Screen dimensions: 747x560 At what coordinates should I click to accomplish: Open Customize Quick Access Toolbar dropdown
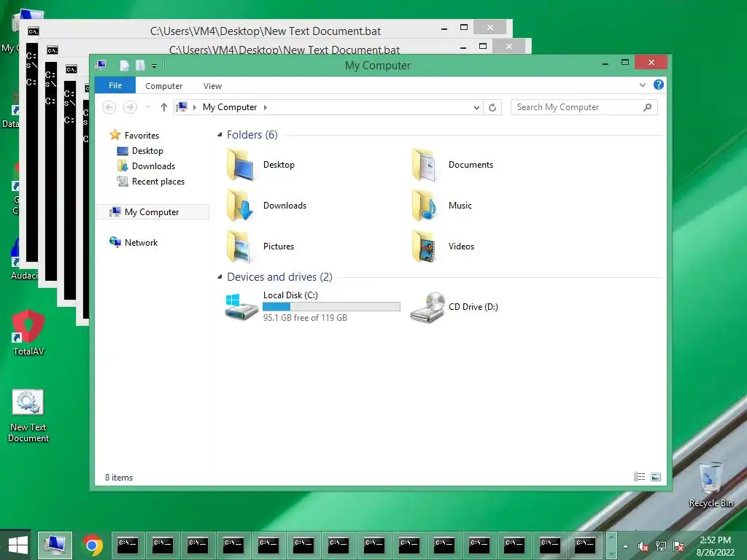pyautogui.click(x=155, y=66)
